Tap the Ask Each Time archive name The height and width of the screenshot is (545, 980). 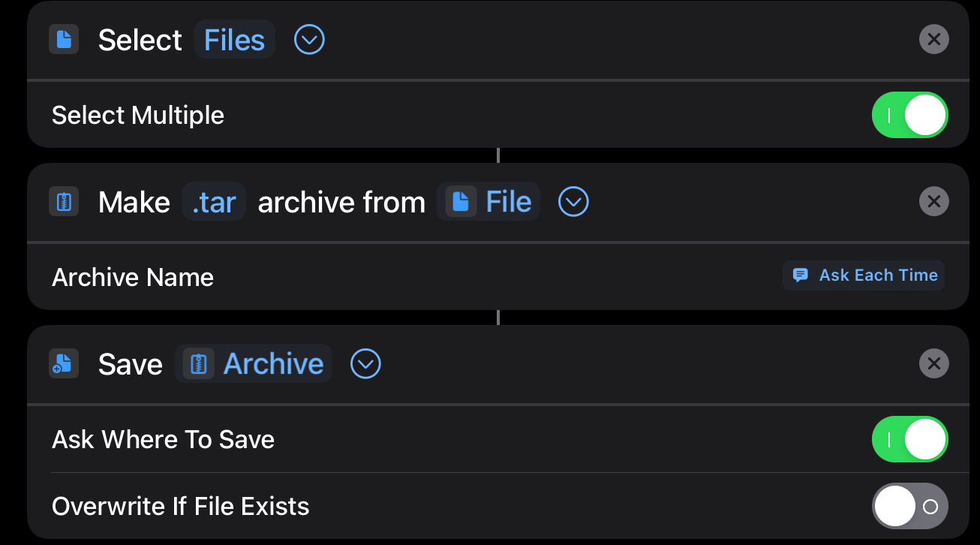[877, 276]
